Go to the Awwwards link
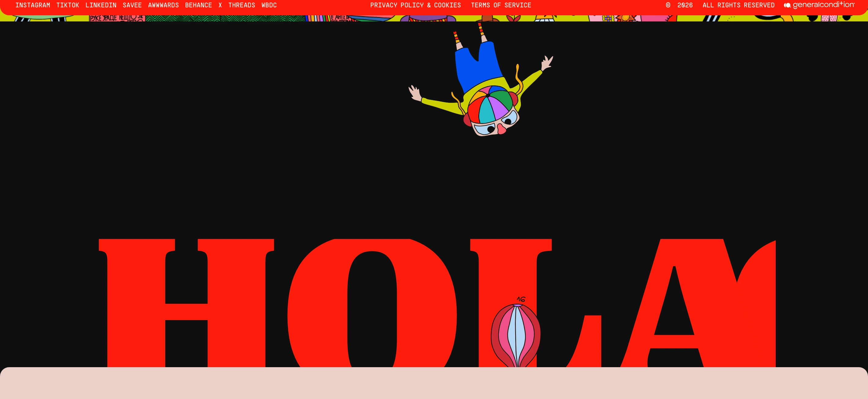868x399 pixels. (164, 5)
